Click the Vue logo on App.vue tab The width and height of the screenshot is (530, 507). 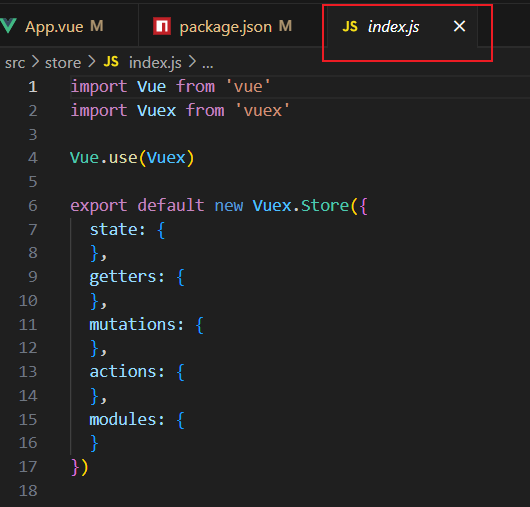8,26
